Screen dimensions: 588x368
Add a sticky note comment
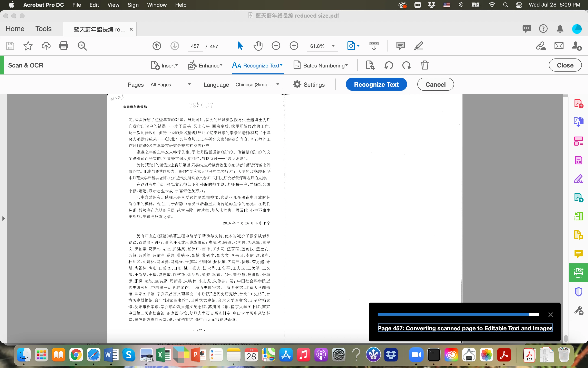400,46
